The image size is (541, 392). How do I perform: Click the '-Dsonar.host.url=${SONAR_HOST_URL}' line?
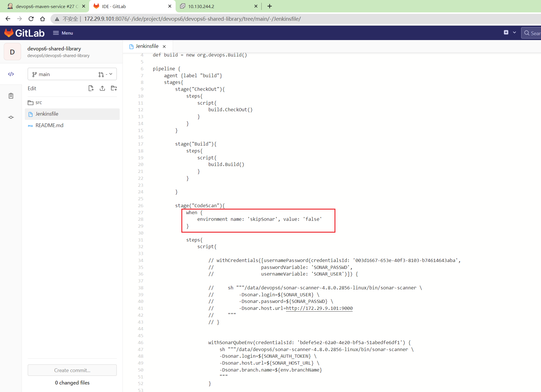click(270, 363)
